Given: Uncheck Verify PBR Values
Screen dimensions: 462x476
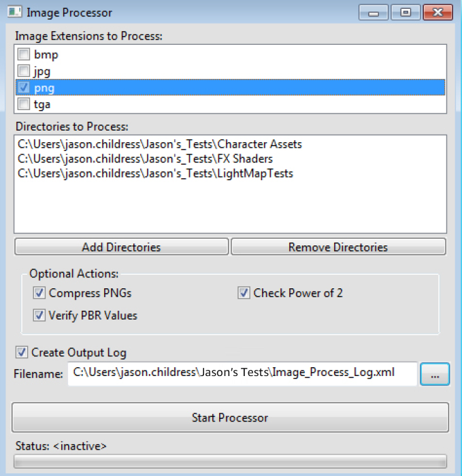Looking at the screenshot, I should [39, 316].
